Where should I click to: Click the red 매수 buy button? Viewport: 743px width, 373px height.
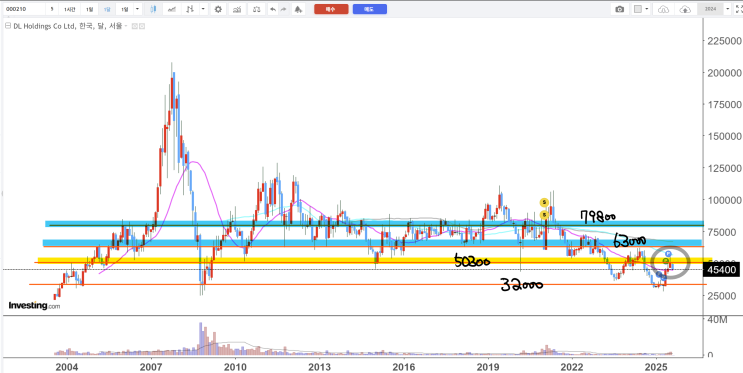coord(331,9)
